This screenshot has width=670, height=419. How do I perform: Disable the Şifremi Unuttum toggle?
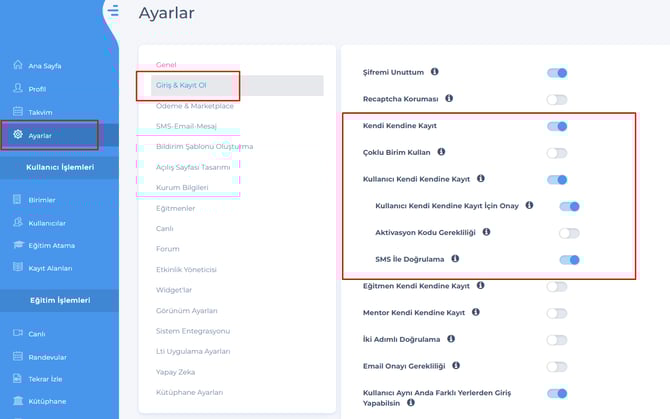(557, 73)
